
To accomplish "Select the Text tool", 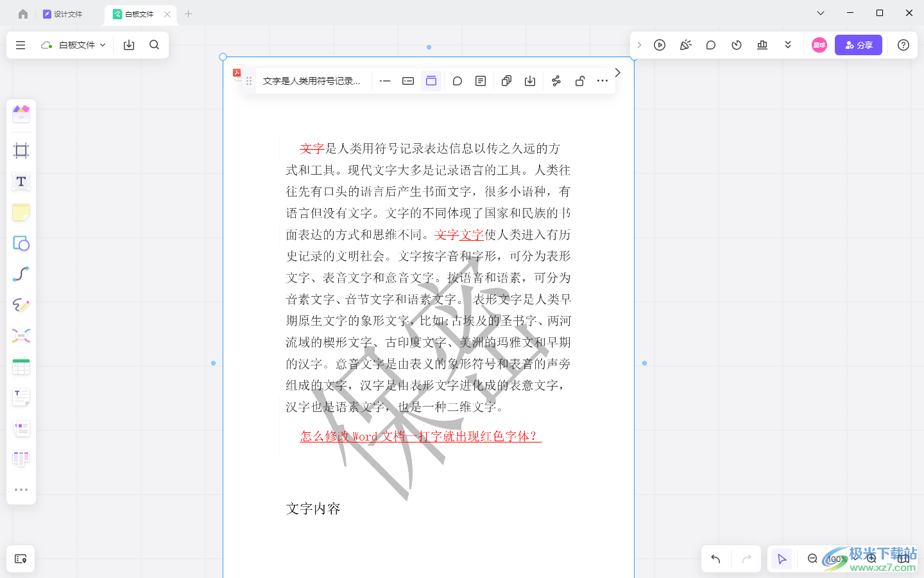I will (x=21, y=182).
